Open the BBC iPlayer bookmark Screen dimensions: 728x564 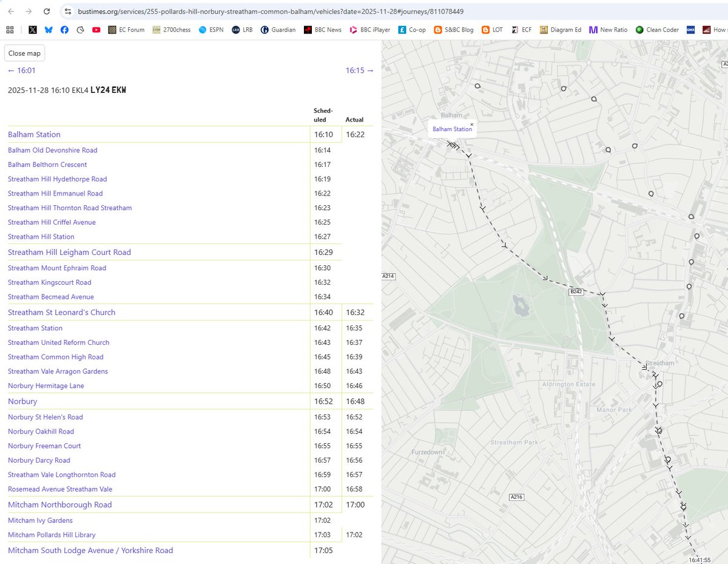point(369,29)
